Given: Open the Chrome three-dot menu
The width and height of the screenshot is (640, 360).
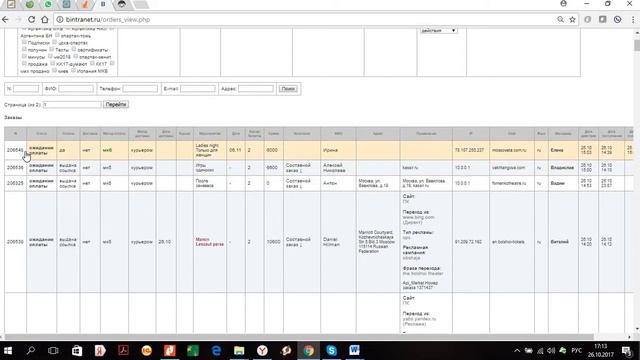Looking at the screenshot, I should 633,19.
